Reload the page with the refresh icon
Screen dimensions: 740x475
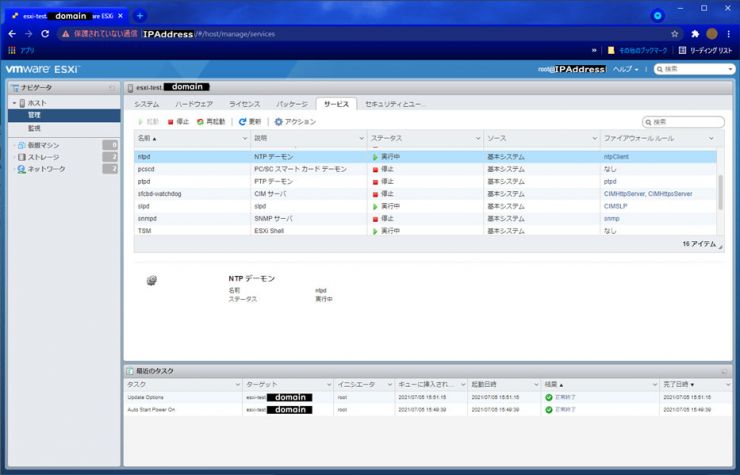45,34
